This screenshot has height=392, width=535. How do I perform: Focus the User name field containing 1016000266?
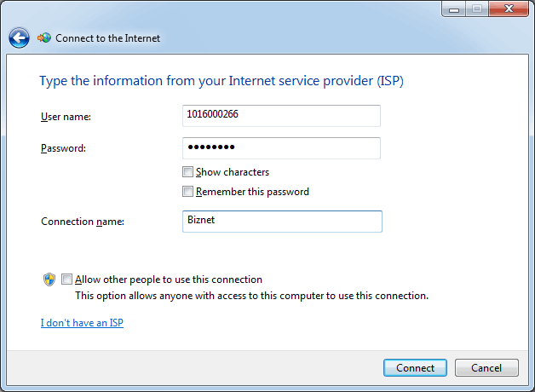[281, 116]
